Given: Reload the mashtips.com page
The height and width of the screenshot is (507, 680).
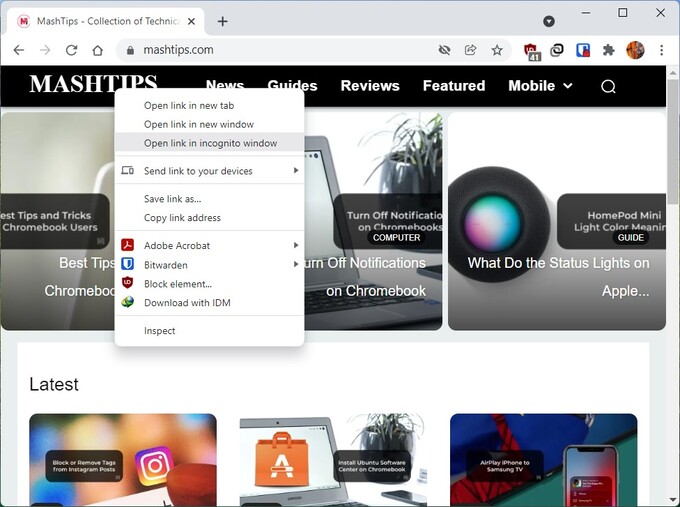Looking at the screenshot, I should [71, 50].
